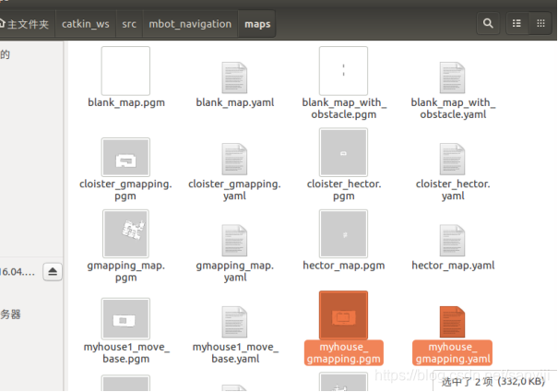Go to the 主文件夹 home breadcrumb
Screen dimensions: 558x392
[27, 24]
